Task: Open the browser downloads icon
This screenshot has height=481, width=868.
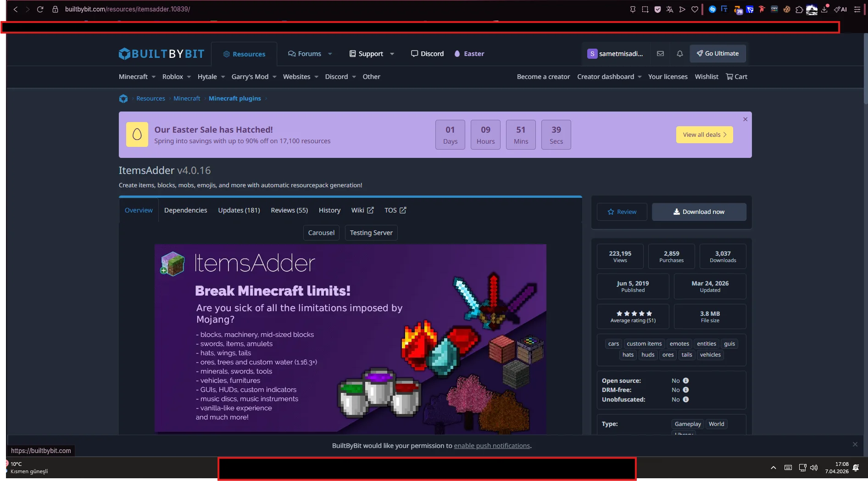Action: (824, 9)
